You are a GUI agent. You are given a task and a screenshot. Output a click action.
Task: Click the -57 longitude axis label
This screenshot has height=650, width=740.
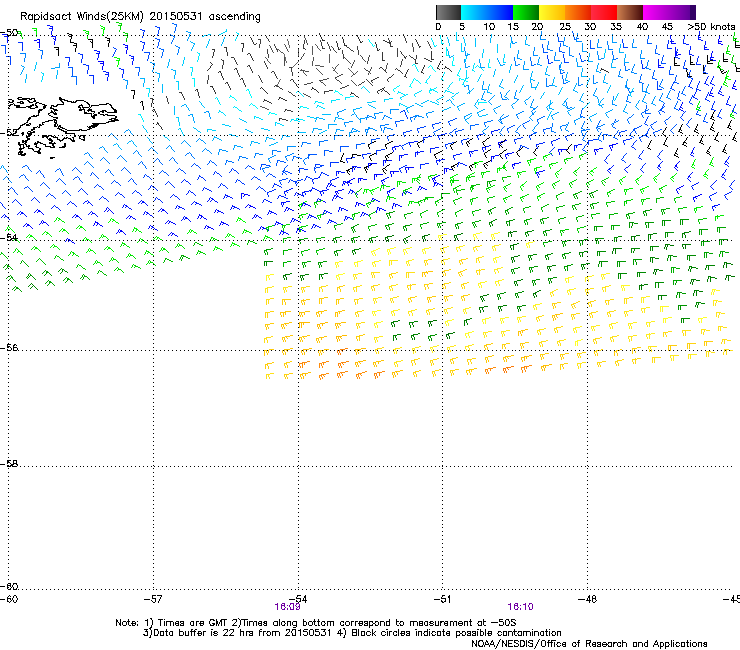click(x=153, y=599)
